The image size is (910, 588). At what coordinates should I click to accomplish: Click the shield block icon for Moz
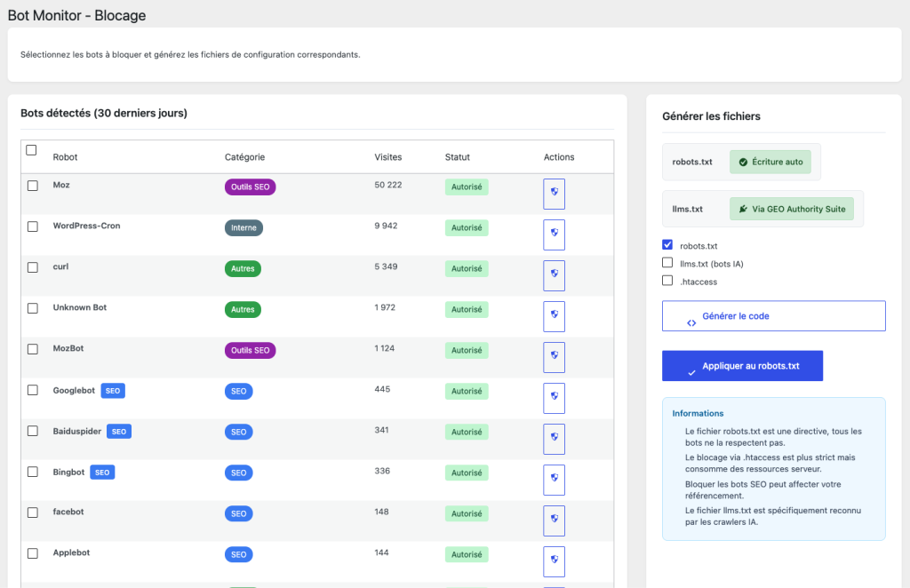tap(554, 194)
